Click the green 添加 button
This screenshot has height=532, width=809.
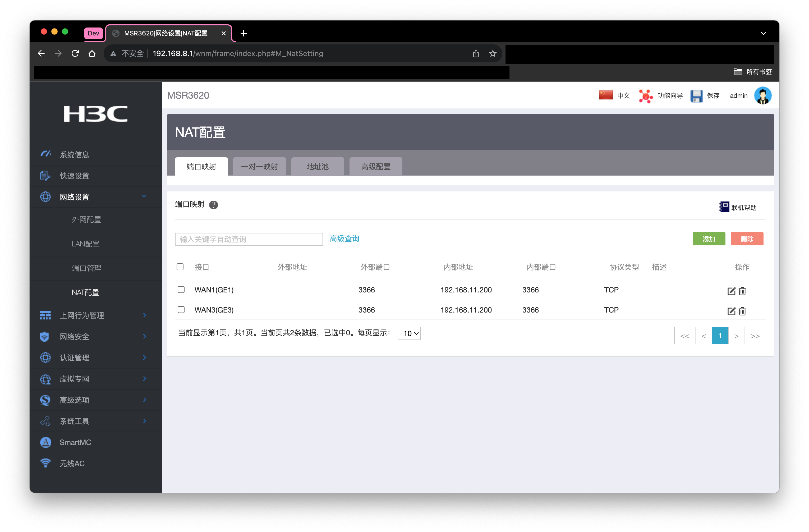709,239
